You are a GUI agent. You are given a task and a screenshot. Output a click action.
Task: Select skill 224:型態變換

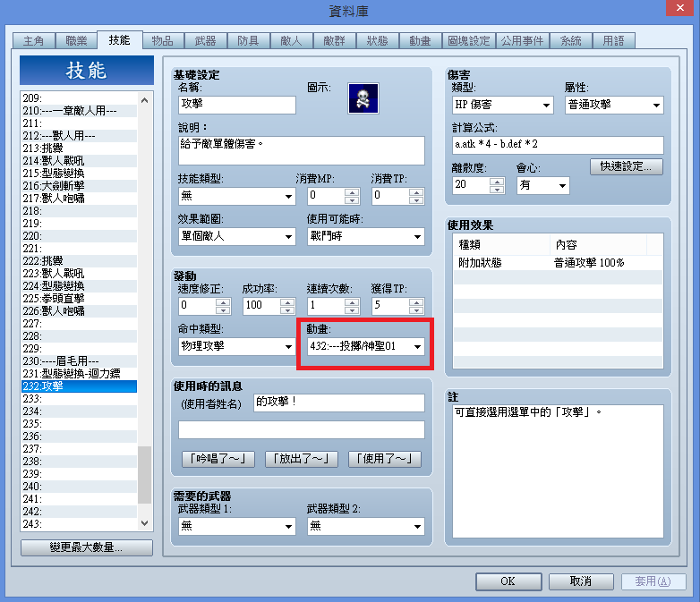[80, 286]
